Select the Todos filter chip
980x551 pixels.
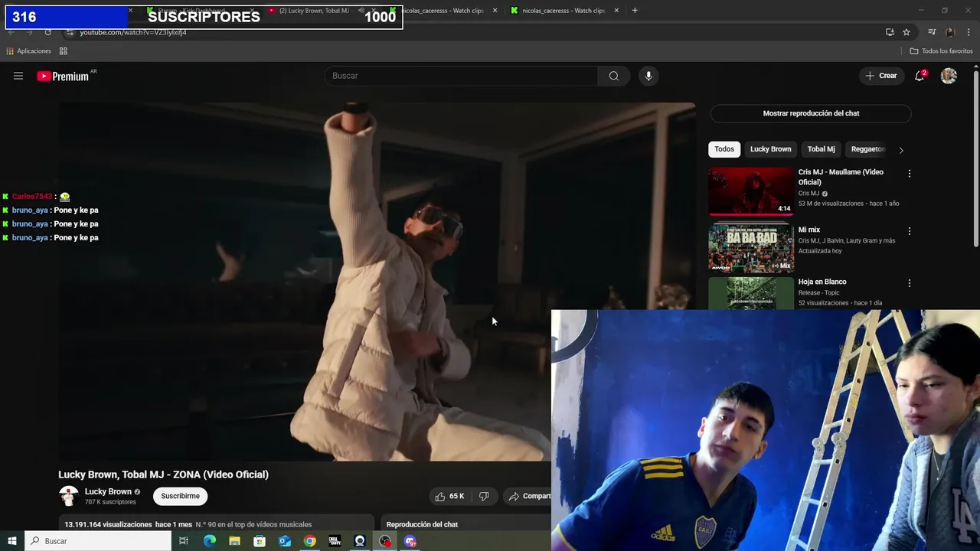pyautogui.click(x=724, y=149)
